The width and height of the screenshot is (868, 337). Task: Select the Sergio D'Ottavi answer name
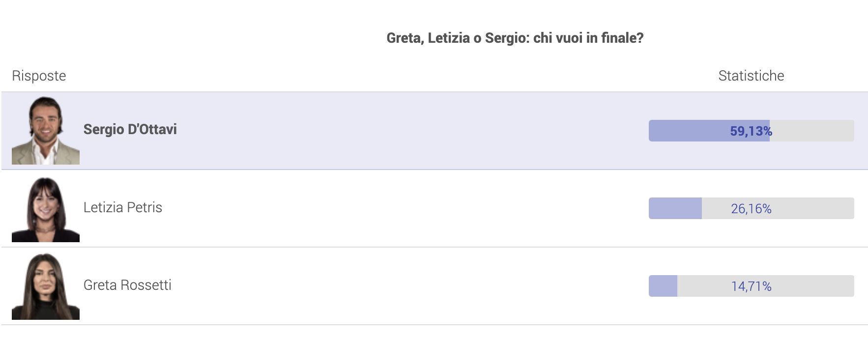point(130,130)
